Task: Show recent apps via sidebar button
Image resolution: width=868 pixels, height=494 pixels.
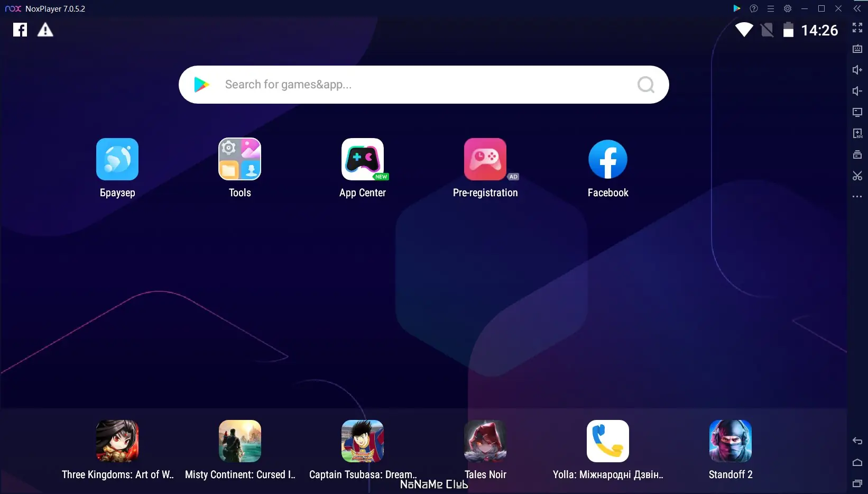Action: pos(857,483)
